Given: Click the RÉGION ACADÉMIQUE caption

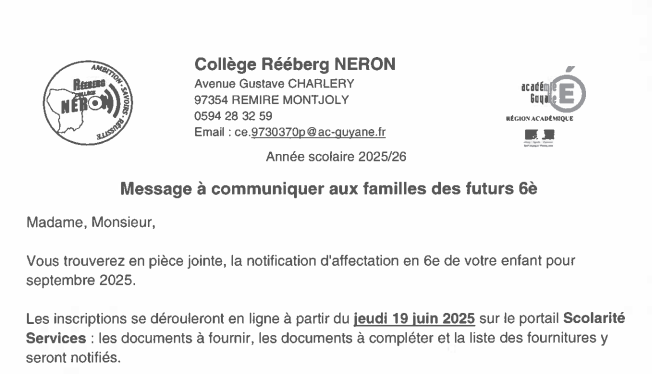Looking at the screenshot, I should point(539,119).
